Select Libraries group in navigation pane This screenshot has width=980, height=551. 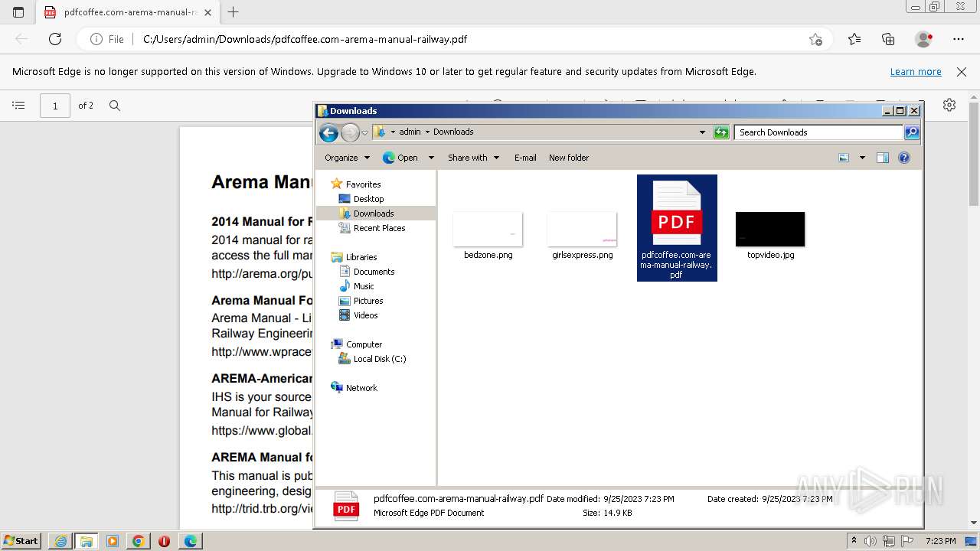tap(361, 257)
